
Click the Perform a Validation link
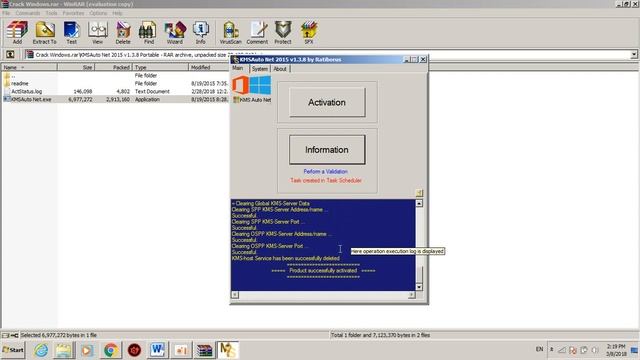[x=326, y=171]
